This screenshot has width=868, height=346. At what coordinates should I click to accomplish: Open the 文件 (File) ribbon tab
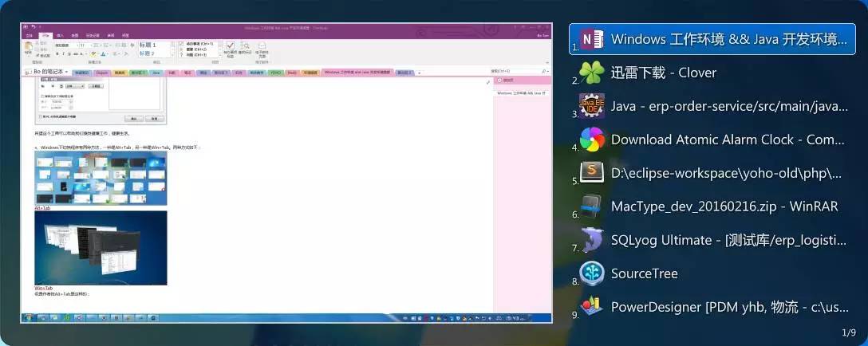point(30,35)
